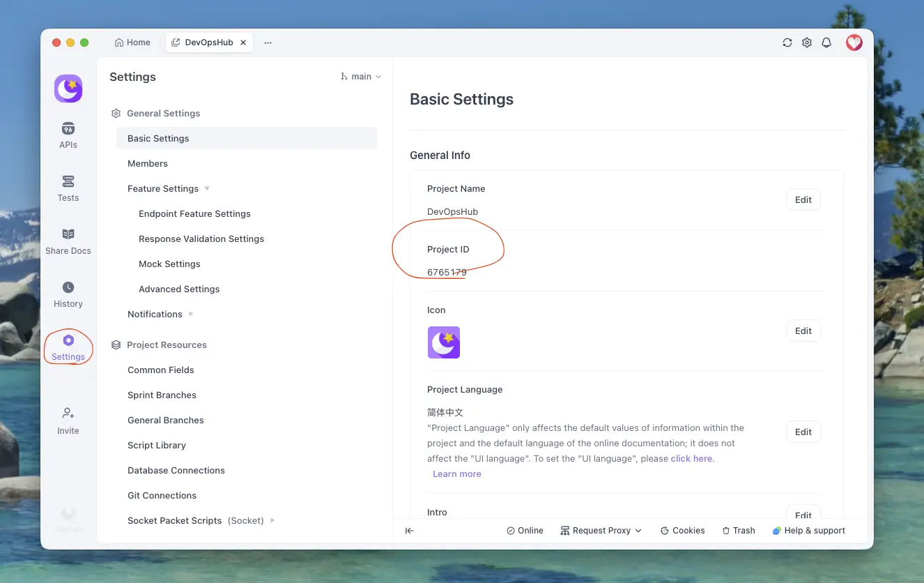Open Share Docs in sidebar

68,241
